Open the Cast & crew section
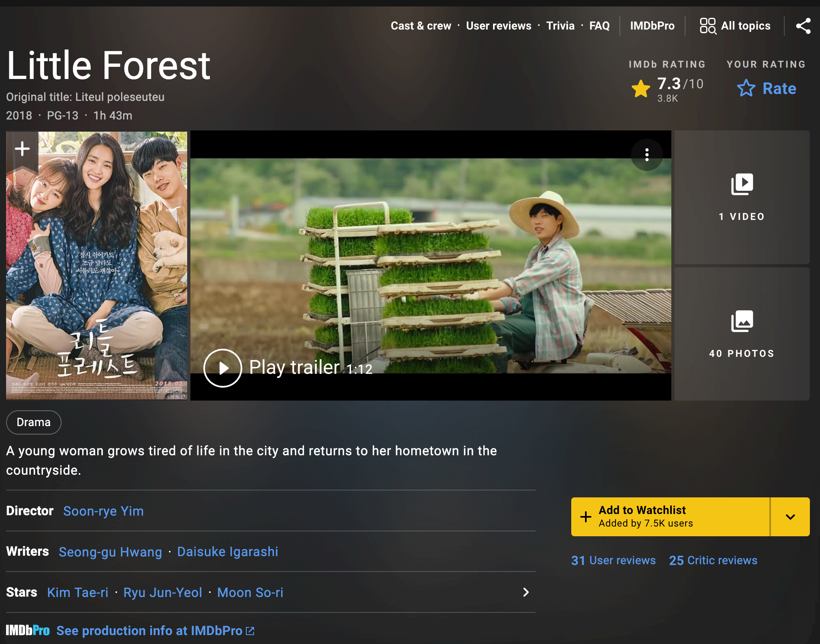The width and height of the screenshot is (820, 644). 421,26
